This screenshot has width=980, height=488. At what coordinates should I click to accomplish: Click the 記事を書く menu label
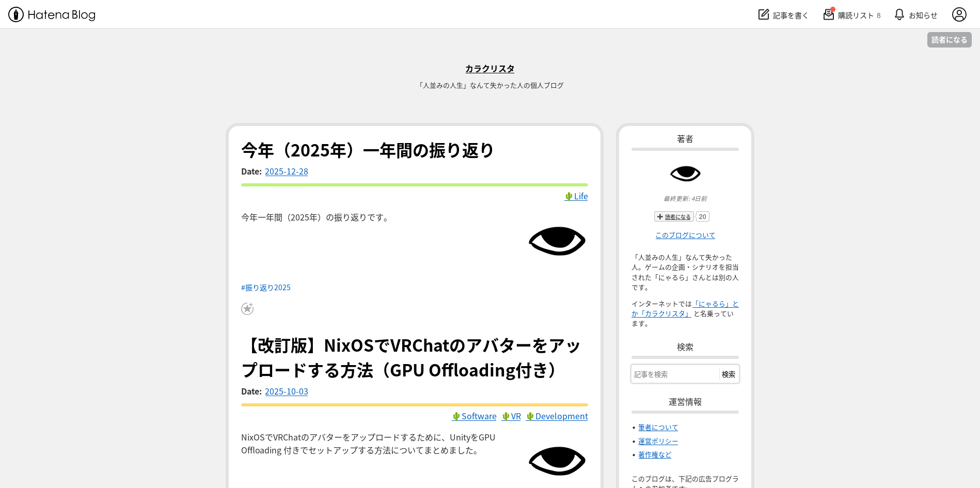pos(791,15)
